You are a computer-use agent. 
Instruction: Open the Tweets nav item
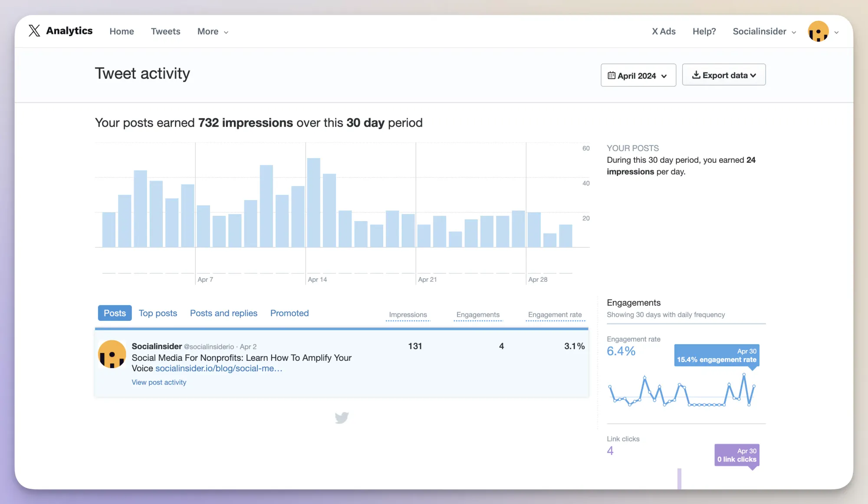click(x=165, y=31)
